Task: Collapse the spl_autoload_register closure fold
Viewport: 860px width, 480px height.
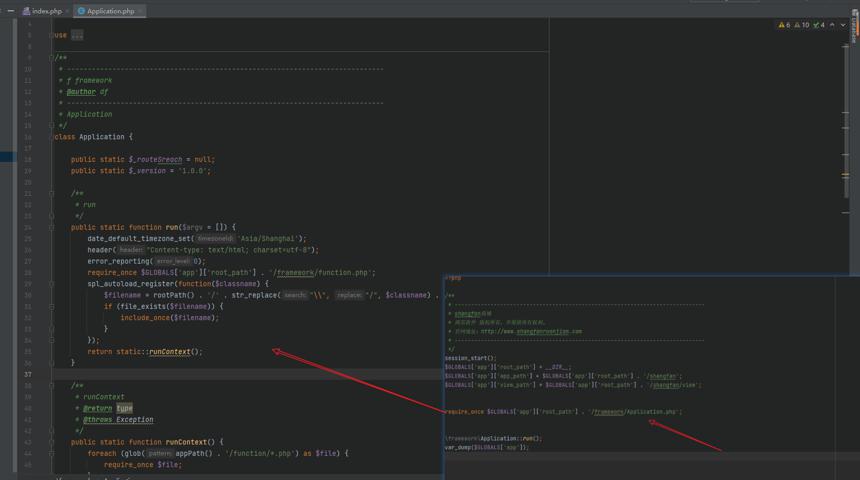Action: pyautogui.click(x=52, y=284)
